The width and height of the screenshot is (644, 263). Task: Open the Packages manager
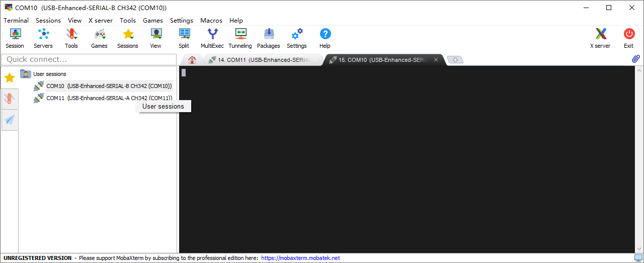click(x=269, y=38)
